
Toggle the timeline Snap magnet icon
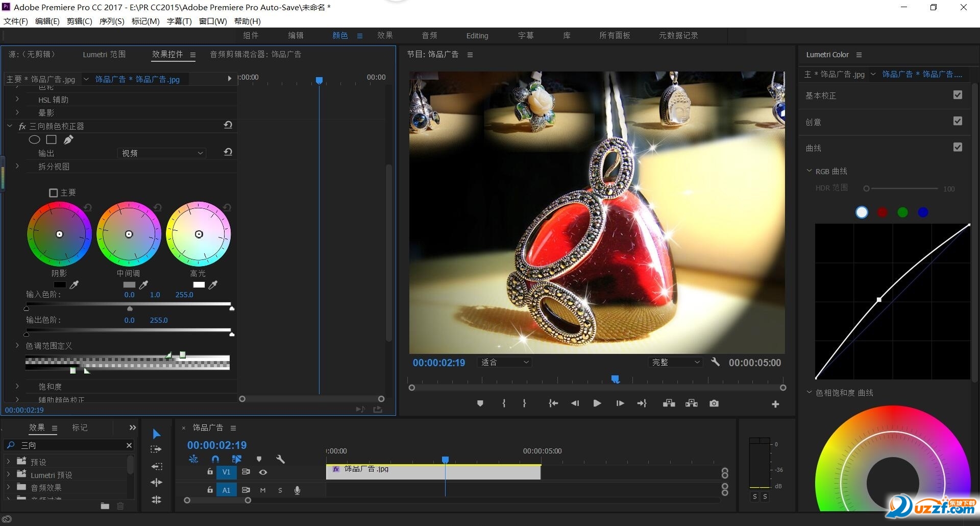(x=215, y=459)
